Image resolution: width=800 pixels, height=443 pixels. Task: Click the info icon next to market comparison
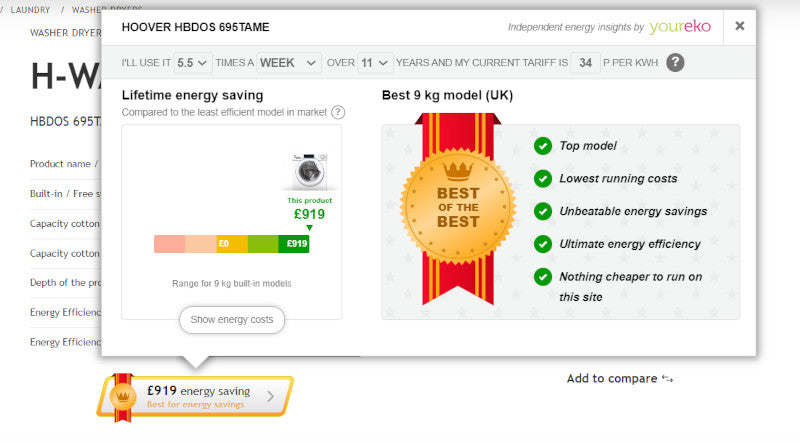(338, 112)
